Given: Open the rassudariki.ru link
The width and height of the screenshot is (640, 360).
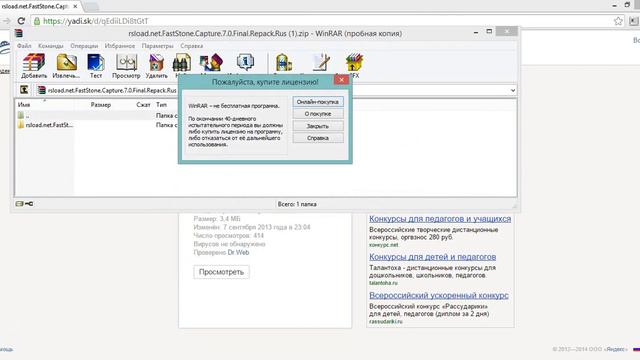Looking at the screenshot, I should (385, 321).
